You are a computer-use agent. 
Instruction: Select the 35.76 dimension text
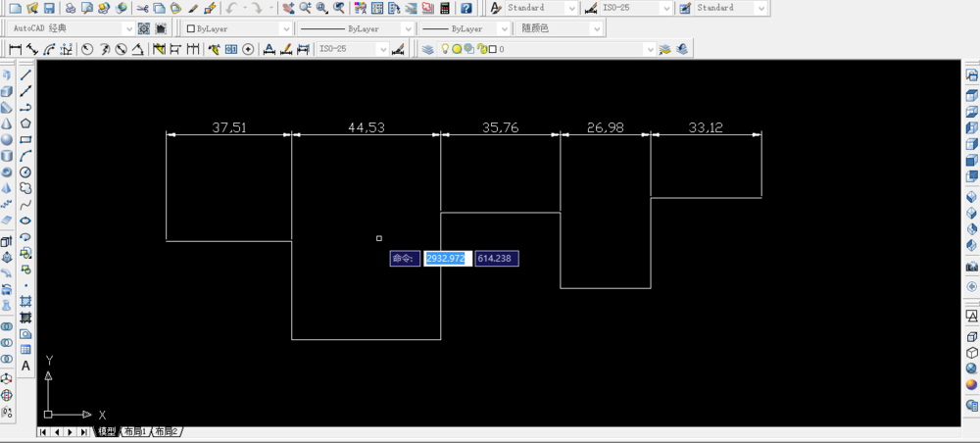point(501,127)
